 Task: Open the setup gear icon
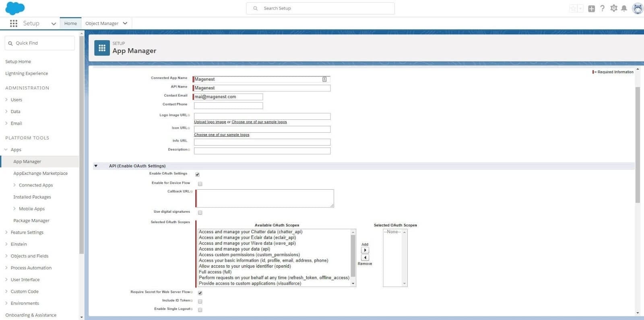pos(613,8)
